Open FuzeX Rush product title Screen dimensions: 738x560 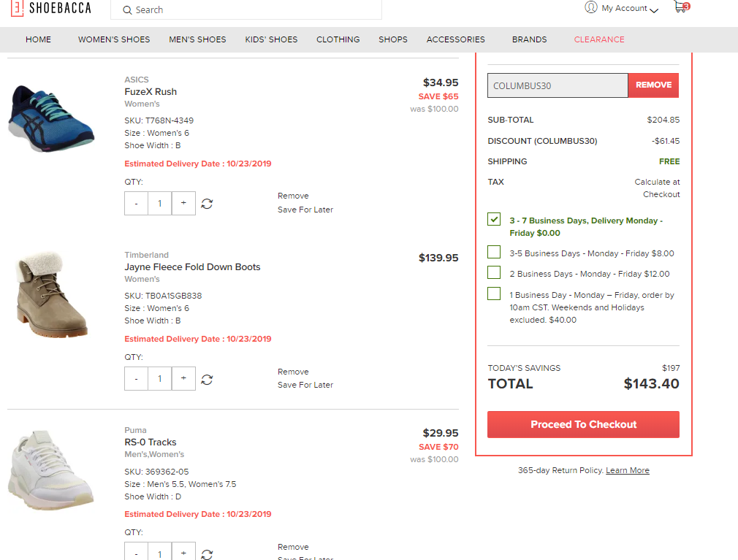[151, 92]
